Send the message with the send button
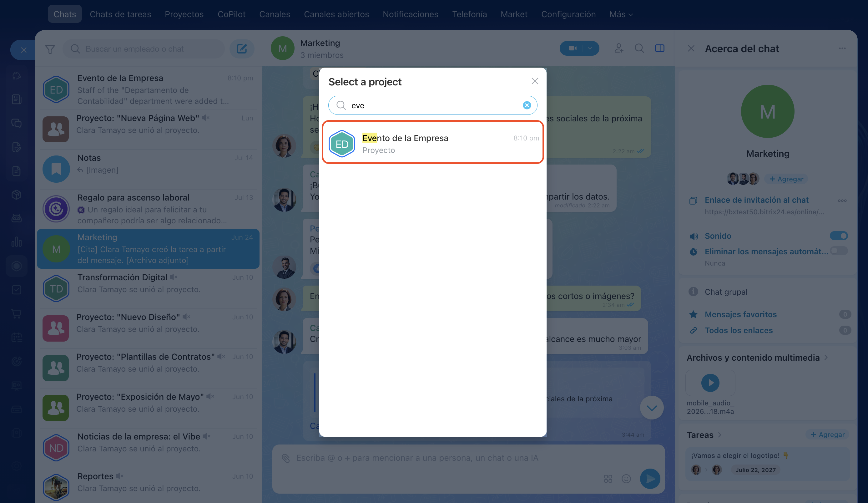 [x=650, y=479]
